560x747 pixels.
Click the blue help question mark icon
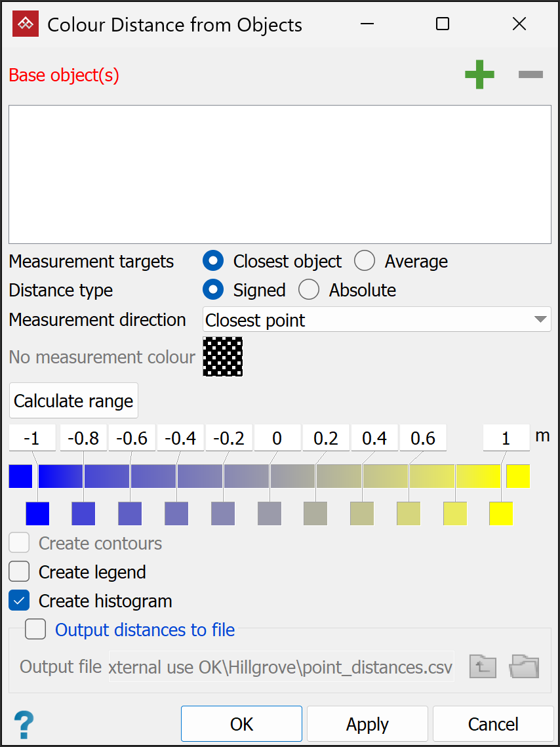pyautogui.click(x=24, y=725)
